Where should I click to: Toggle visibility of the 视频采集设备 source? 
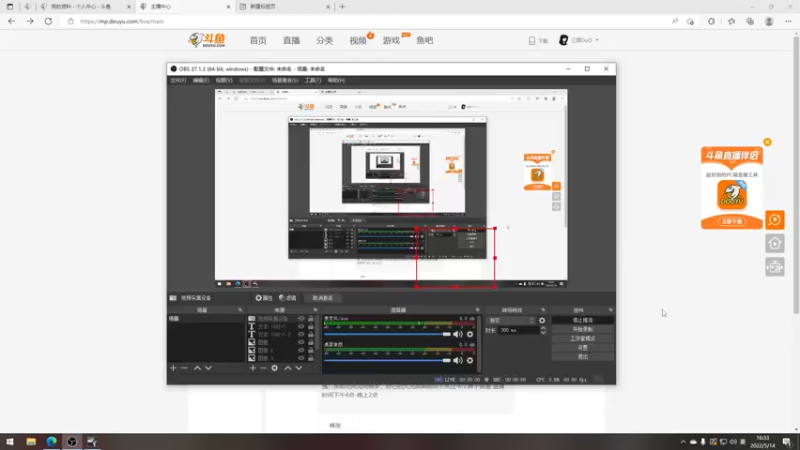pos(301,318)
